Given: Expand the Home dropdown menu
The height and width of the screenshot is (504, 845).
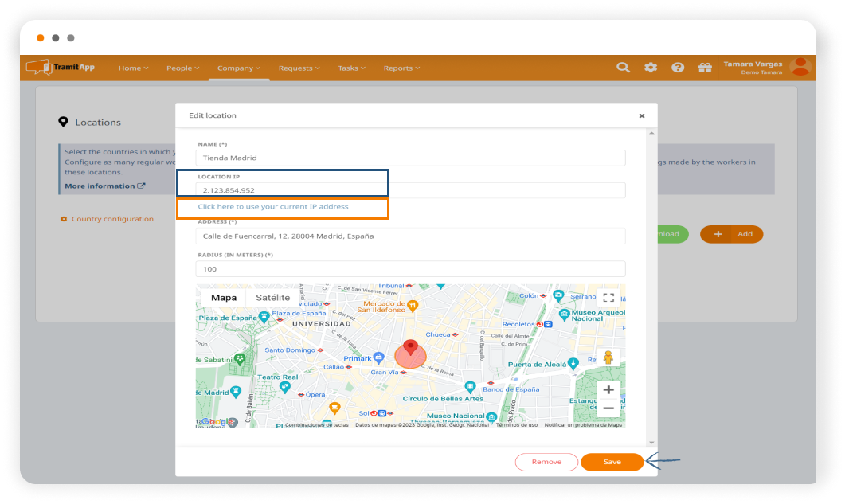Looking at the screenshot, I should pos(133,68).
